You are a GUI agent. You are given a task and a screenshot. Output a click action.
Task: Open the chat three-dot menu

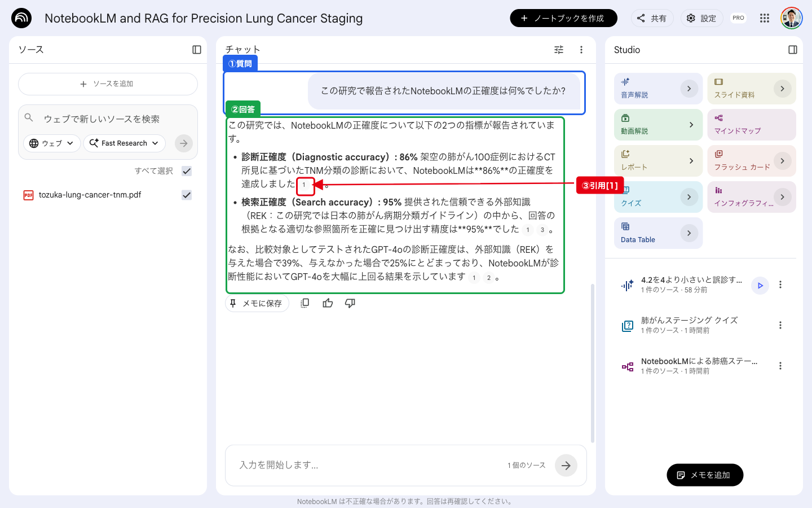(581, 50)
